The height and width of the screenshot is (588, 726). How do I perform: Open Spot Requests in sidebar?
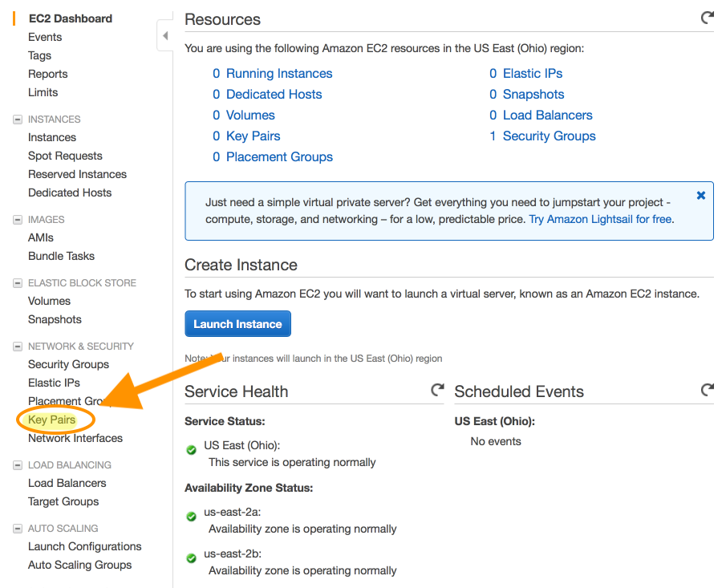[x=65, y=156]
